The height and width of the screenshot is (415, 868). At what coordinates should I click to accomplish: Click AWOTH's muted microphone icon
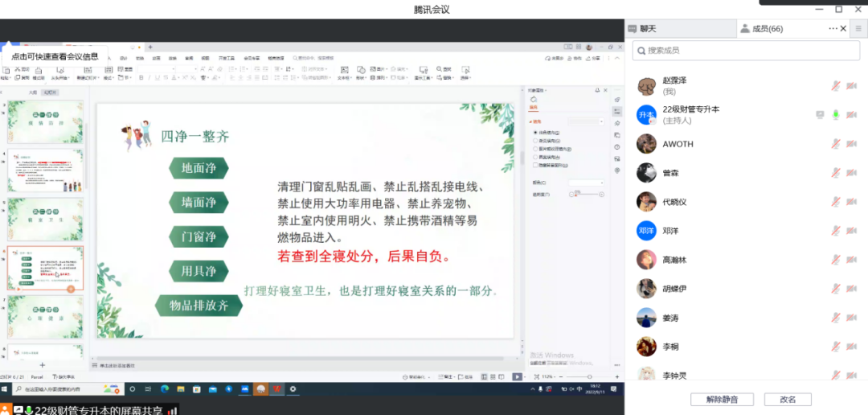(836, 144)
